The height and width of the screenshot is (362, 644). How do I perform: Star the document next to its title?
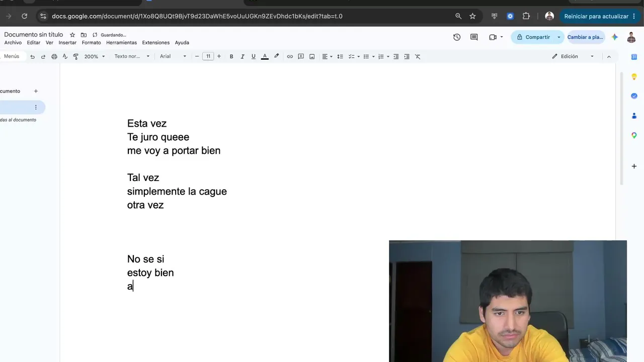(x=72, y=35)
